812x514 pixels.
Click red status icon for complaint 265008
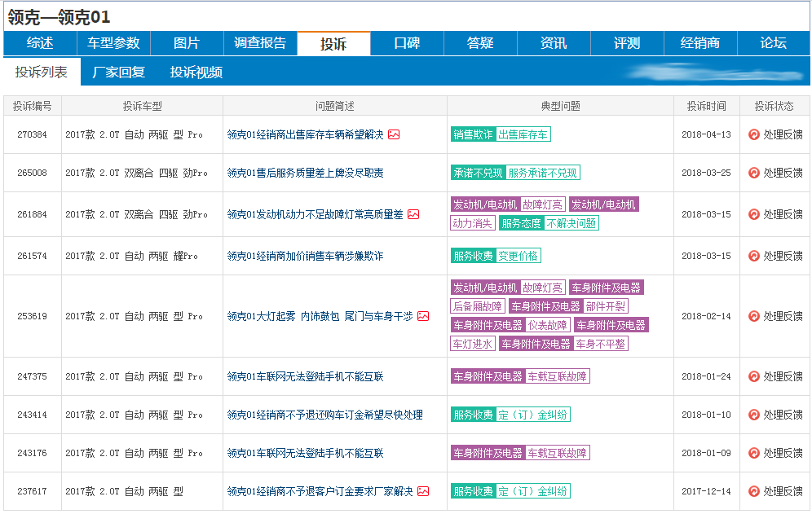point(754,173)
